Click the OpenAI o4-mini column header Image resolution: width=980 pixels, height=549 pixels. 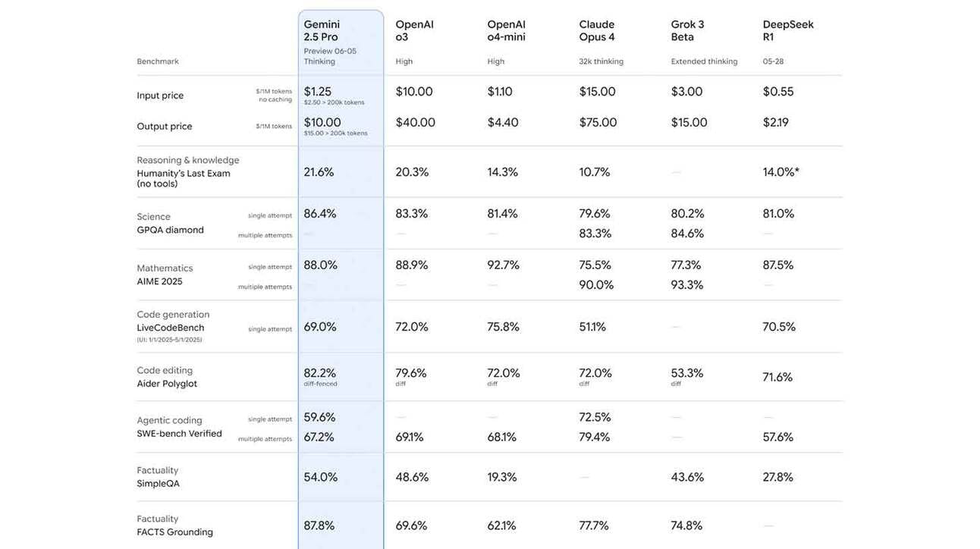pyautogui.click(x=506, y=30)
